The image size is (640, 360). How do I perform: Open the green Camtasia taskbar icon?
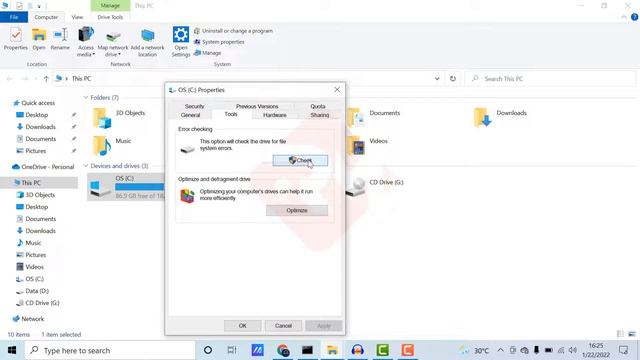[x=382, y=350]
